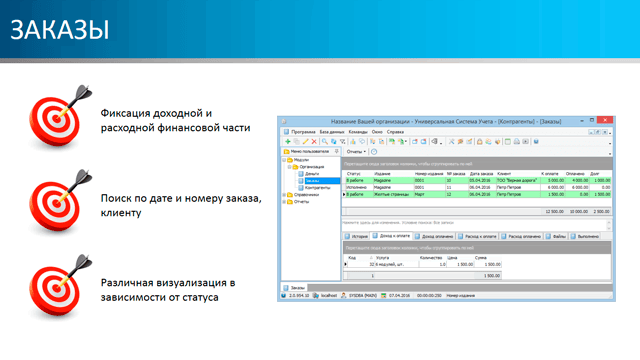Open the Программа menu

(x=303, y=132)
